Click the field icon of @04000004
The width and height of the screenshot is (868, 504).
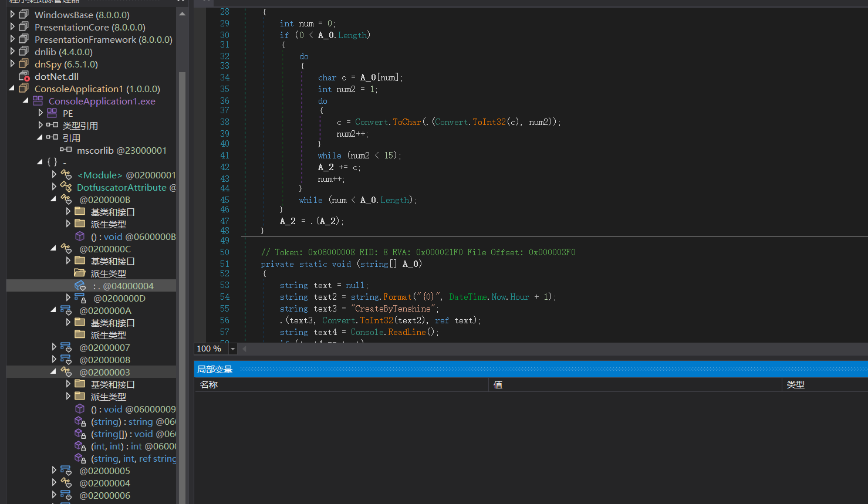[80, 286]
